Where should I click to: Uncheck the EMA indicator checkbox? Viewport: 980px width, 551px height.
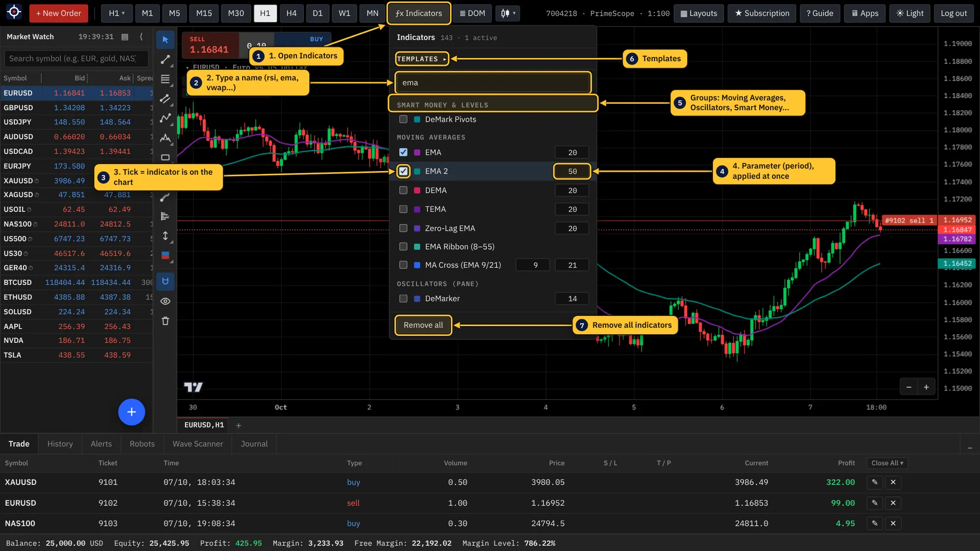[403, 152]
